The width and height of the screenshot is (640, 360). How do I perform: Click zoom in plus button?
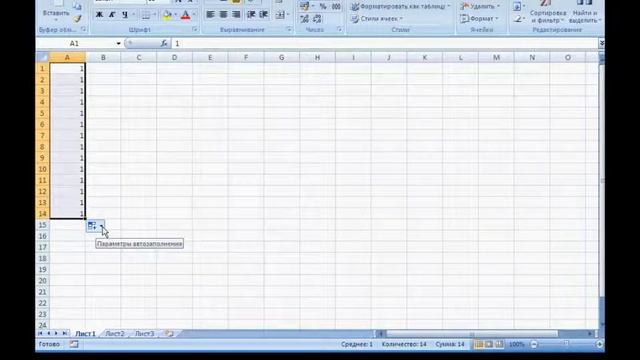pos(599,344)
